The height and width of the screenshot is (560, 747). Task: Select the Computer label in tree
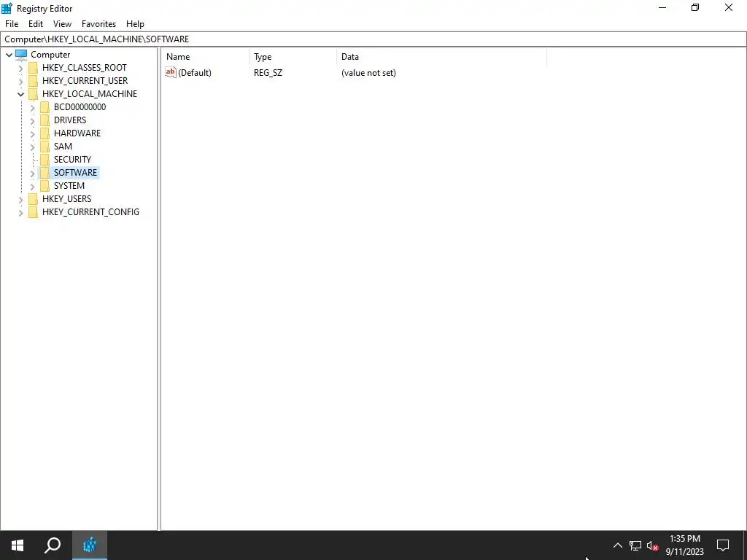[x=50, y=54]
